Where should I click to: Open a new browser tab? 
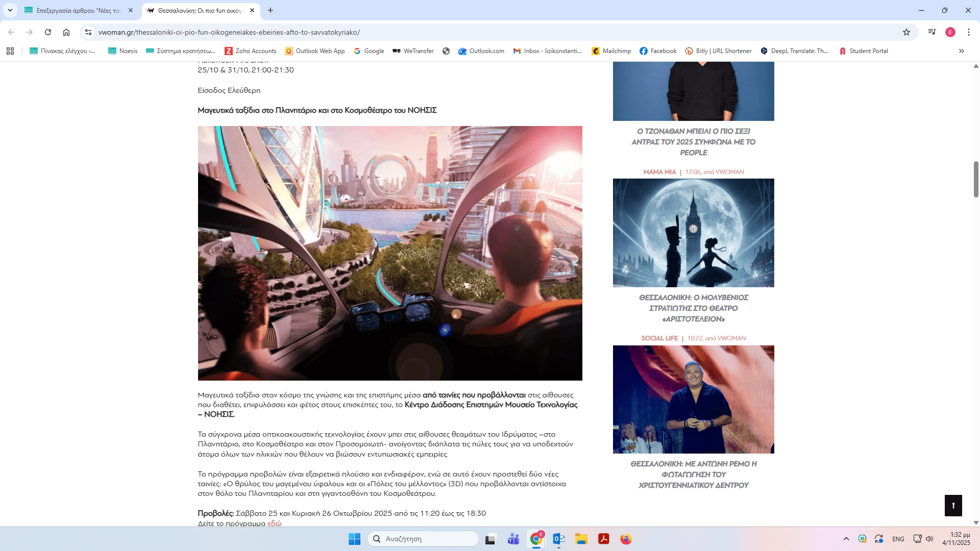(x=271, y=10)
